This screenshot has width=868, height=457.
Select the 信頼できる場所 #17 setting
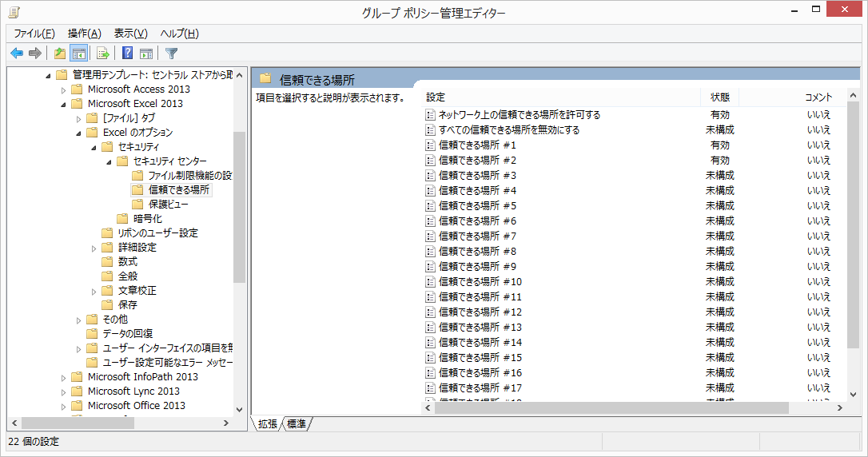click(x=480, y=387)
